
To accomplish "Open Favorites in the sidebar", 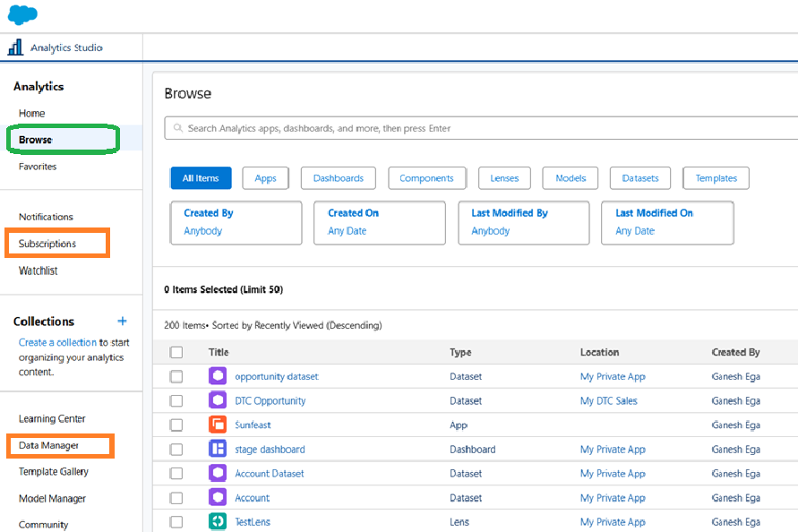I will click(x=38, y=167).
